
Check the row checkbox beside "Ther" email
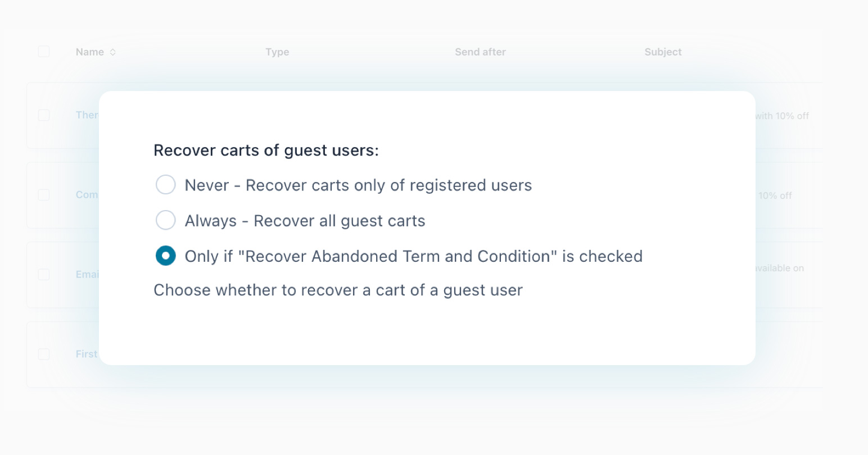click(x=44, y=115)
